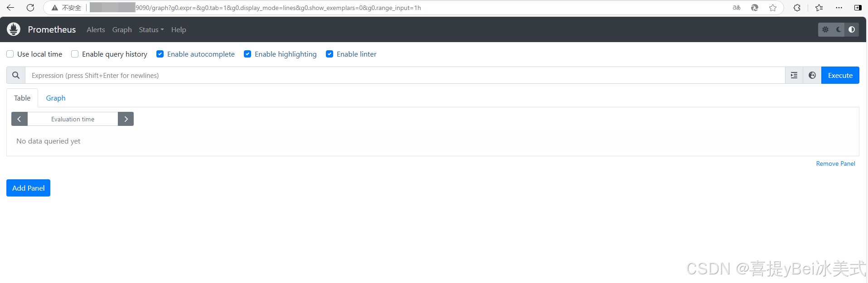Open the browser favorites list icon
Image resolution: width=868 pixels, height=283 pixels.
click(x=819, y=8)
